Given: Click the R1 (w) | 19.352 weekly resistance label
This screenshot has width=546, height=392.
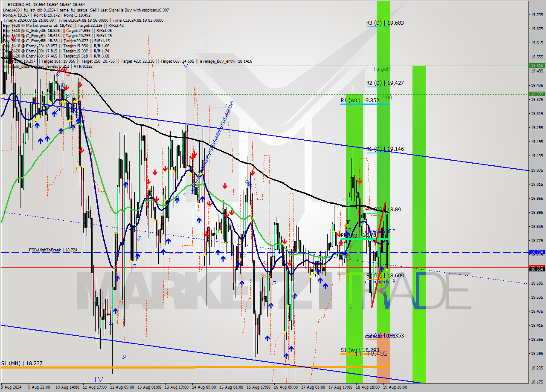Looking at the screenshot, I should (x=360, y=101).
